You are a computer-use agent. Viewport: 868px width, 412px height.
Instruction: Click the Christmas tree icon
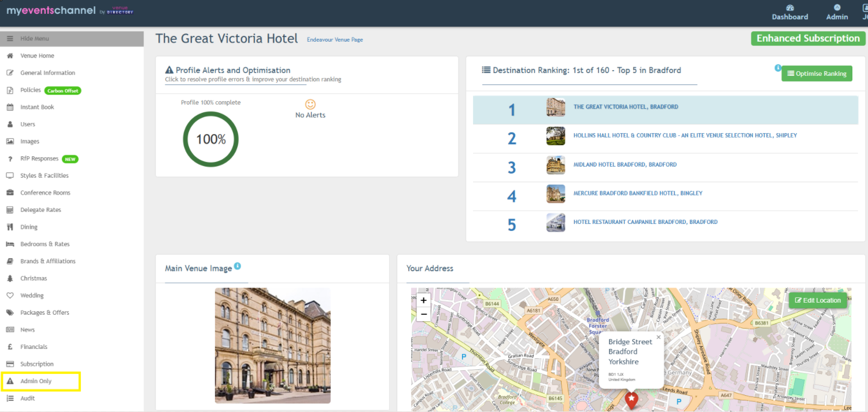point(10,278)
